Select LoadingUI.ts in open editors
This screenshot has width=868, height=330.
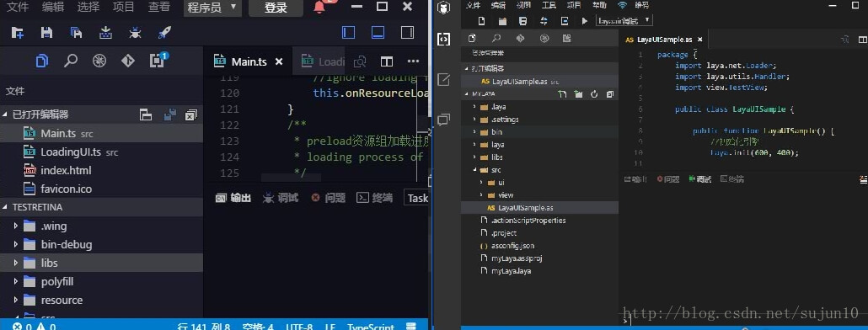pos(101,152)
